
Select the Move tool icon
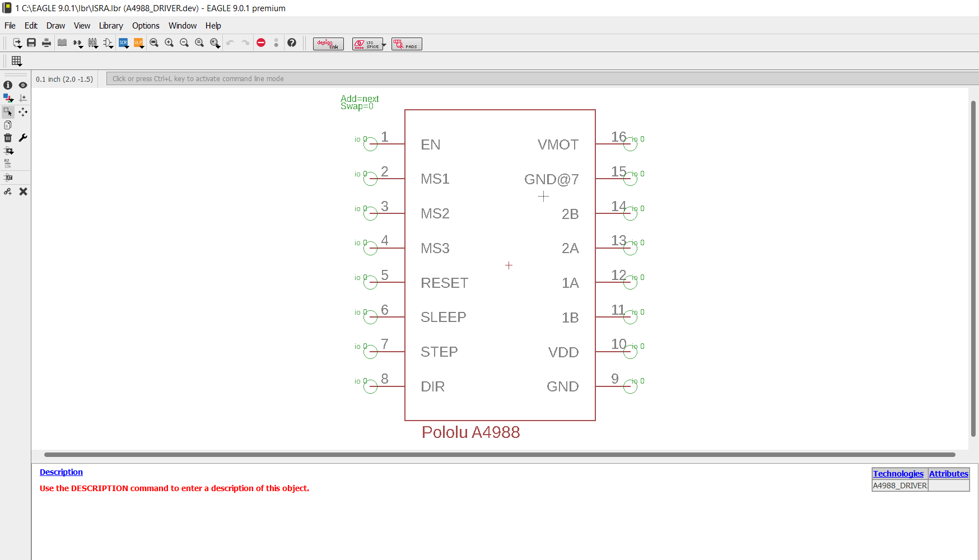pos(23,112)
